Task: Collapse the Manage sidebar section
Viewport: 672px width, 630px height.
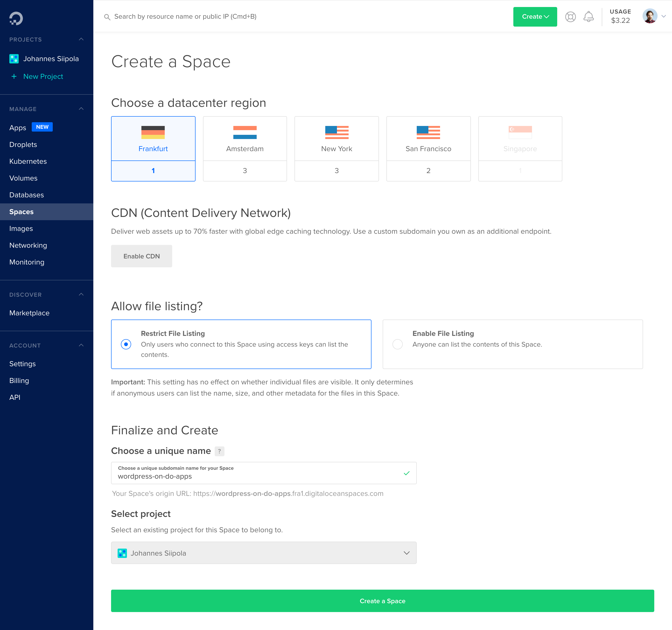Action: pos(81,109)
